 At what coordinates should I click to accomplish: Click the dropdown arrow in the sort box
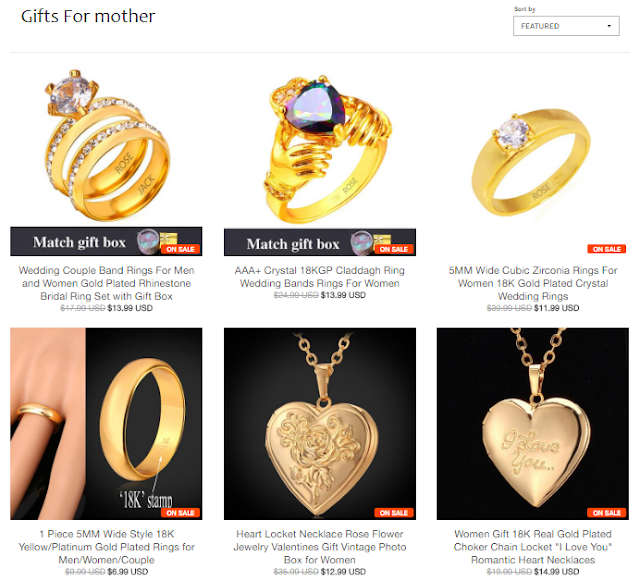click(x=609, y=26)
